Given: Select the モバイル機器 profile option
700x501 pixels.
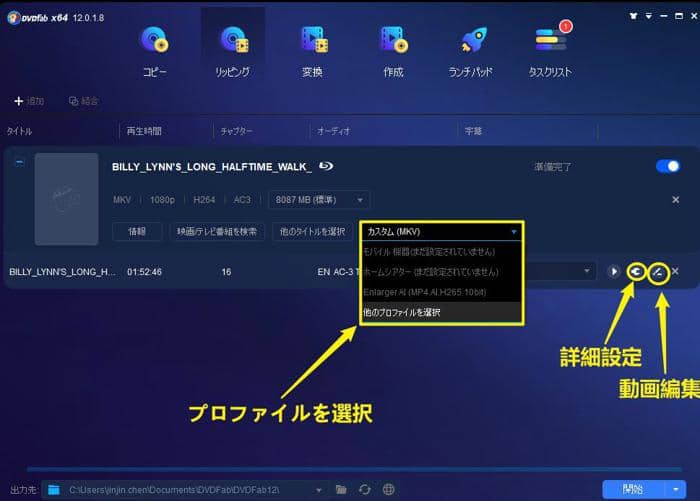Looking at the screenshot, I should [x=442, y=252].
